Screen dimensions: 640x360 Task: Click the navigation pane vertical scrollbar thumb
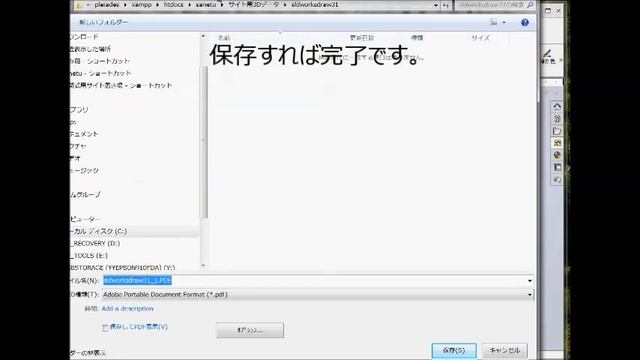(x=204, y=143)
